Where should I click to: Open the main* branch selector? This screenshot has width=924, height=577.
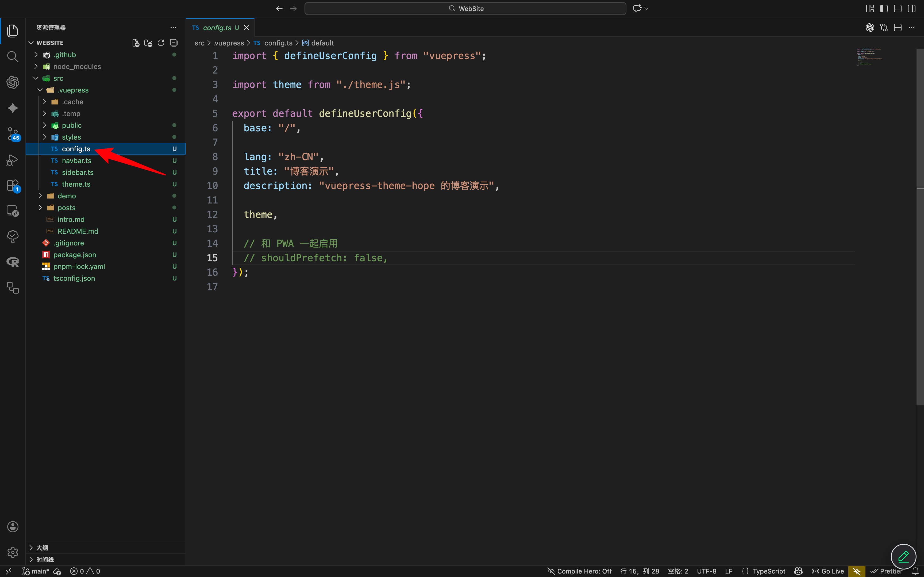pyautogui.click(x=36, y=571)
